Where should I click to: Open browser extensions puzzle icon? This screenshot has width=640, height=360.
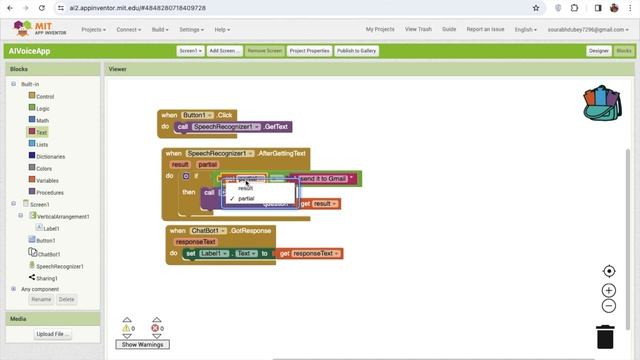(x=574, y=8)
